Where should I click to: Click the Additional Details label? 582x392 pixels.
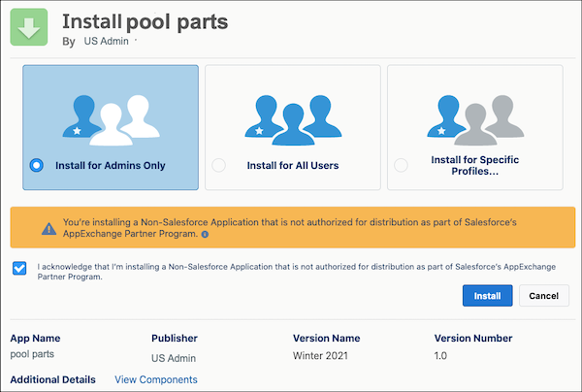tap(52, 379)
